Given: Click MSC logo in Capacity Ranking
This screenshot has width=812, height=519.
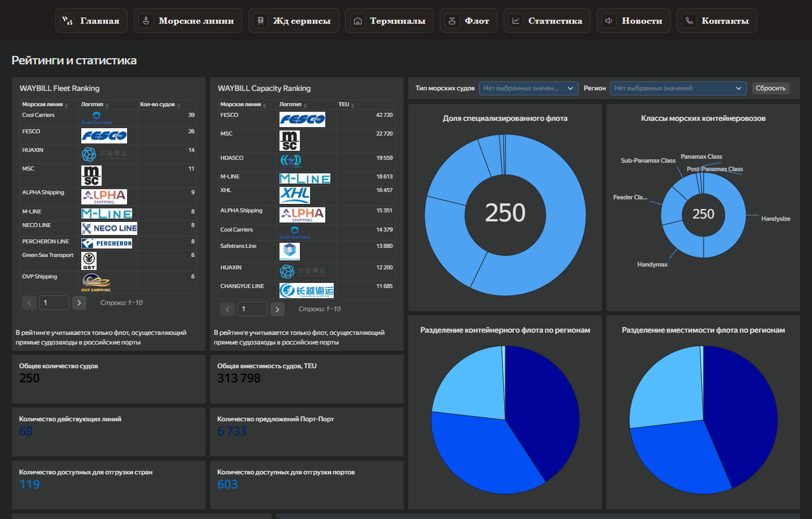Looking at the screenshot, I should click(290, 141).
